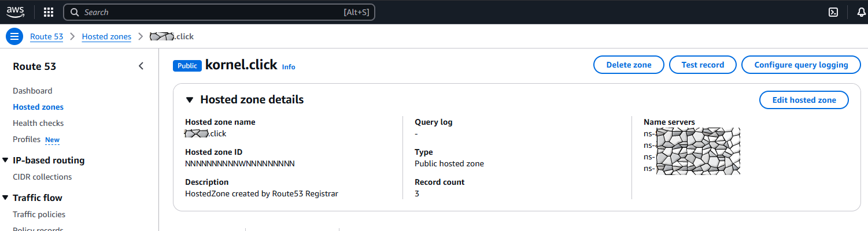The image size is (868, 231).
Task: Click the 'Public hosted zone' type value
Action: pyautogui.click(x=449, y=163)
